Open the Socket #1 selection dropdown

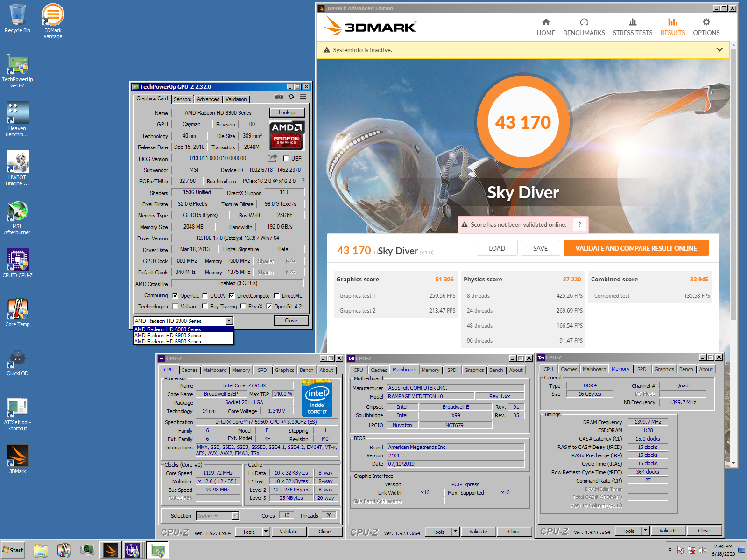pos(235,516)
